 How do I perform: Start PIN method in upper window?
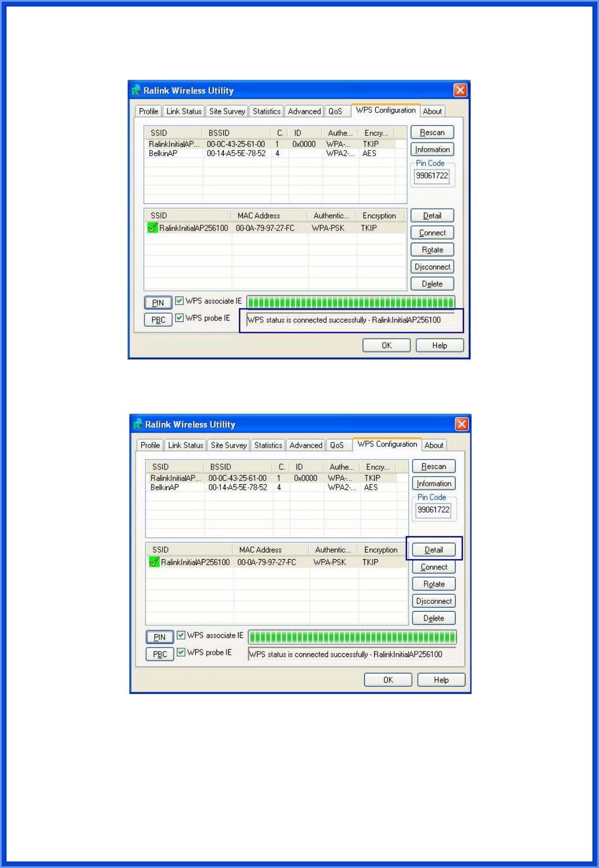click(158, 302)
